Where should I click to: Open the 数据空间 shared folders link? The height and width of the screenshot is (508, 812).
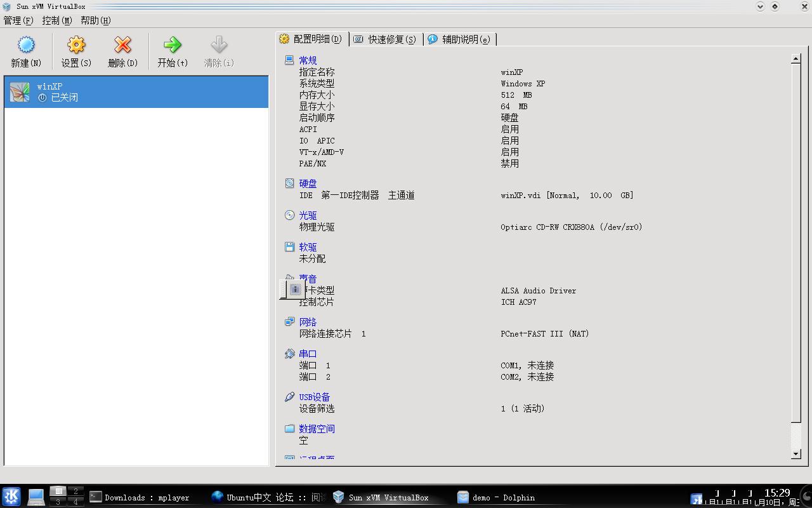pos(317,429)
